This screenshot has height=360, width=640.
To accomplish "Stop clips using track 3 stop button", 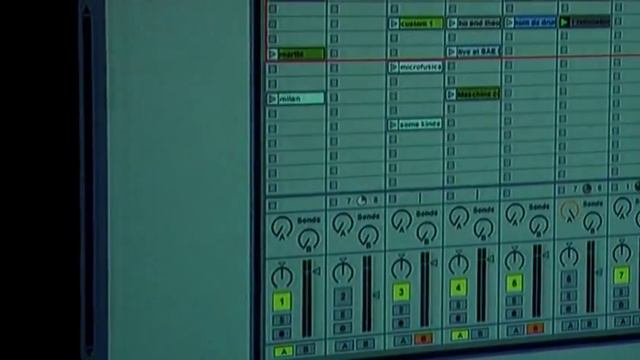I will [x=393, y=199].
